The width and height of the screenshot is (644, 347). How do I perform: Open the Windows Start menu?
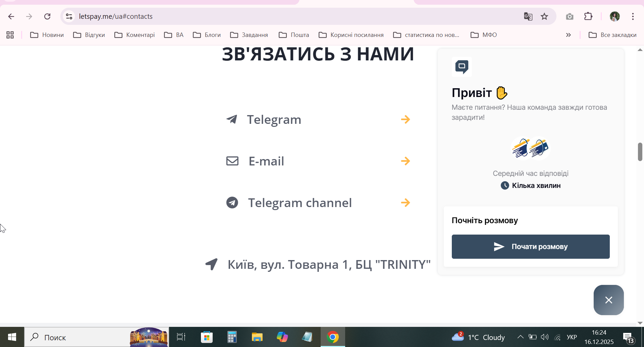12,337
